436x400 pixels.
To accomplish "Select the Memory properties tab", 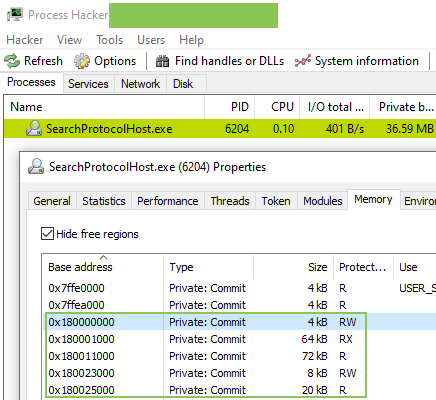I will (373, 199).
